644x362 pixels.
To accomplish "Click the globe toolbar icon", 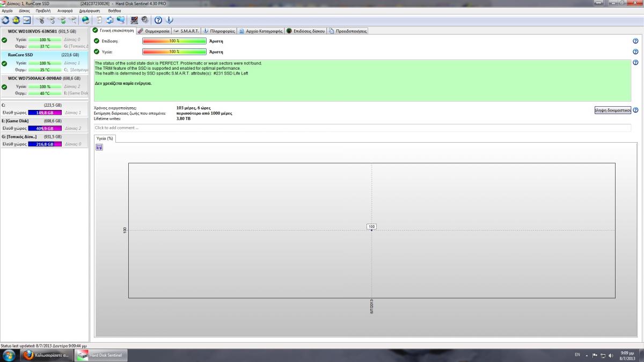I will [x=86, y=20].
